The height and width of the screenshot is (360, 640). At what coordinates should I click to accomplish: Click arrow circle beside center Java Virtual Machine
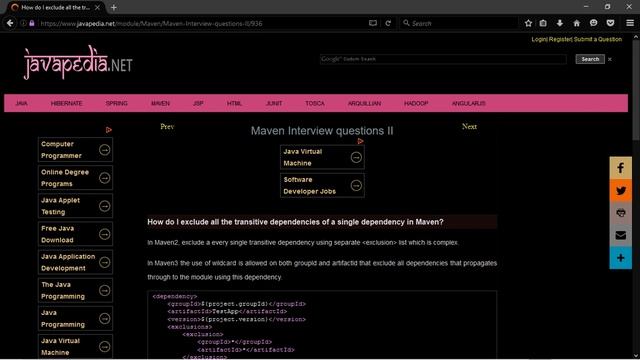[x=356, y=157]
